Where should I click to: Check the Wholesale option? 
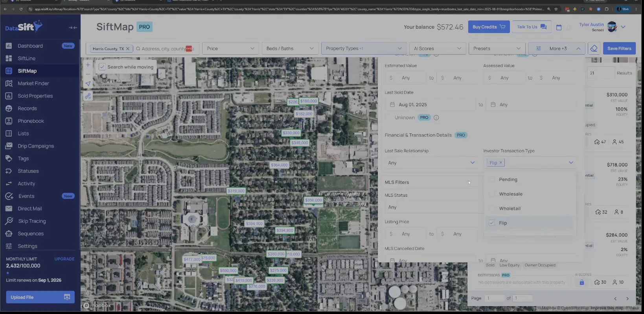click(x=491, y=194)
